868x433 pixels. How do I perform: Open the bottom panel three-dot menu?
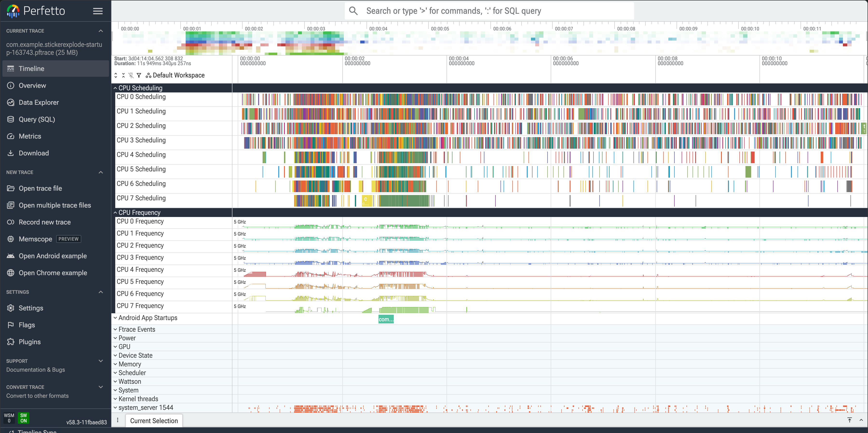[x=118, y=420]
